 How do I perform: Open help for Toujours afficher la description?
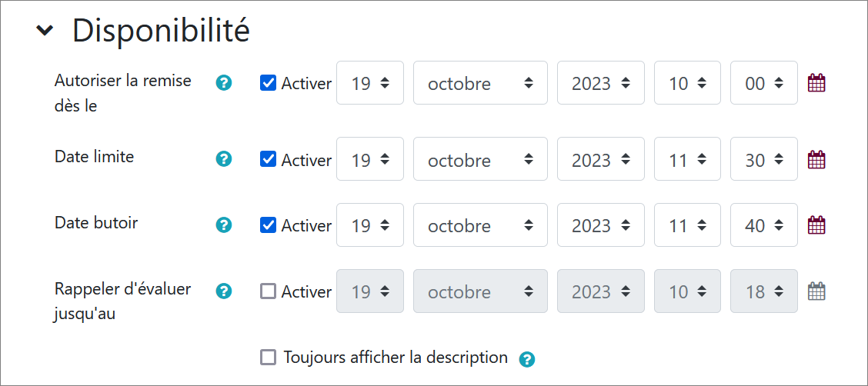point(527,358)
